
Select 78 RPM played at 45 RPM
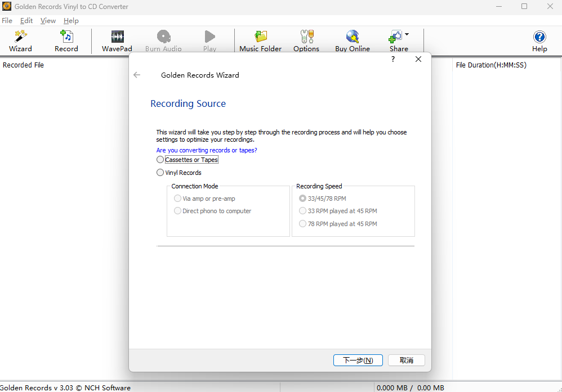(338, 224)
